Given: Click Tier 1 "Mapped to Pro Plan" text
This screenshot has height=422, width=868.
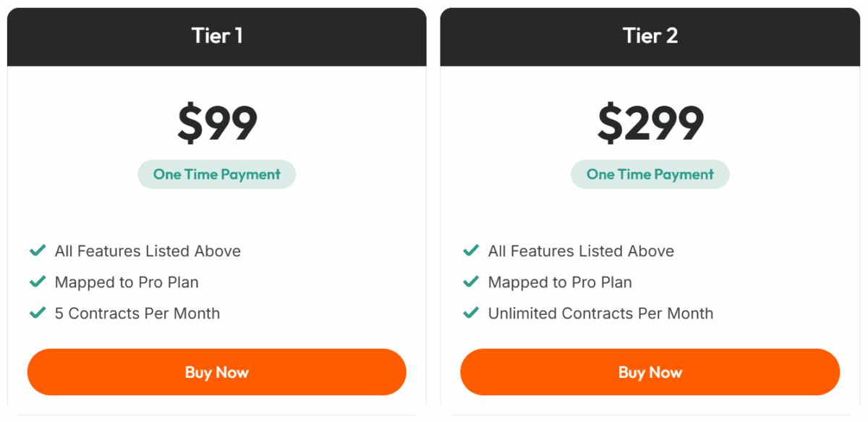Looking at the screenshot, I should (x=127, y=282).
